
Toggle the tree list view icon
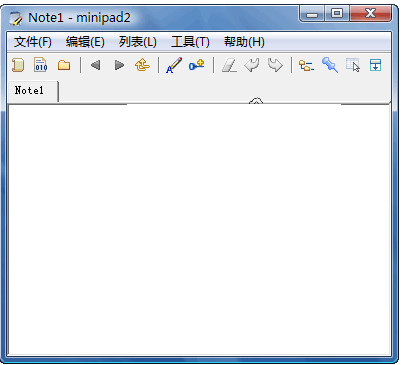[x=306, y=65]
